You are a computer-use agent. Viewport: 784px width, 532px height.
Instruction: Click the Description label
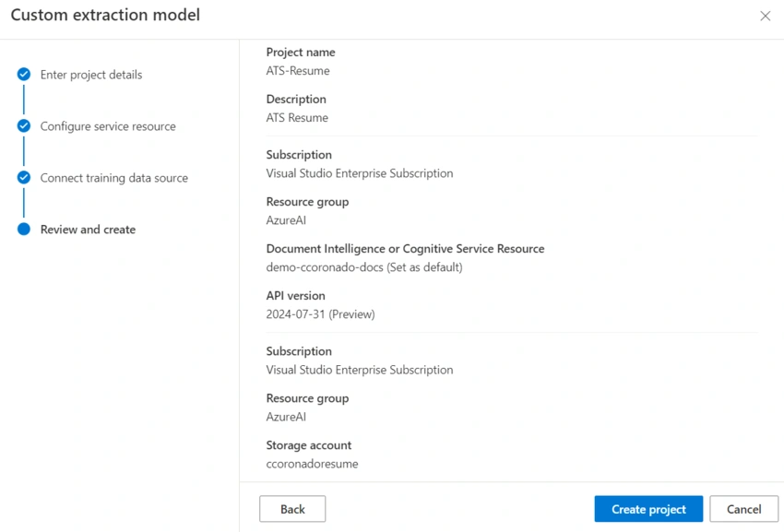[296, 99]
